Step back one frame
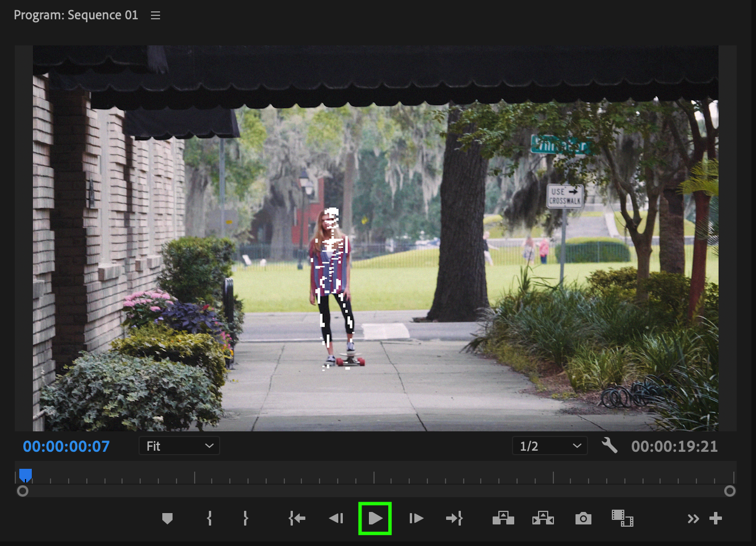 (336, 518)
